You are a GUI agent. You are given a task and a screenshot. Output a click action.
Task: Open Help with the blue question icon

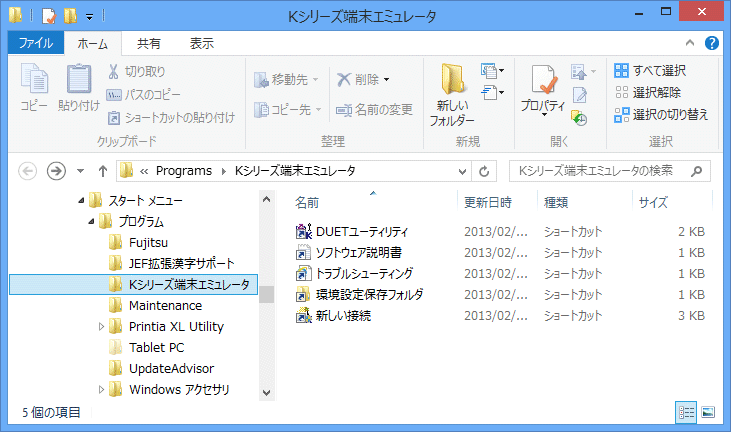click(x=712, y=43)
